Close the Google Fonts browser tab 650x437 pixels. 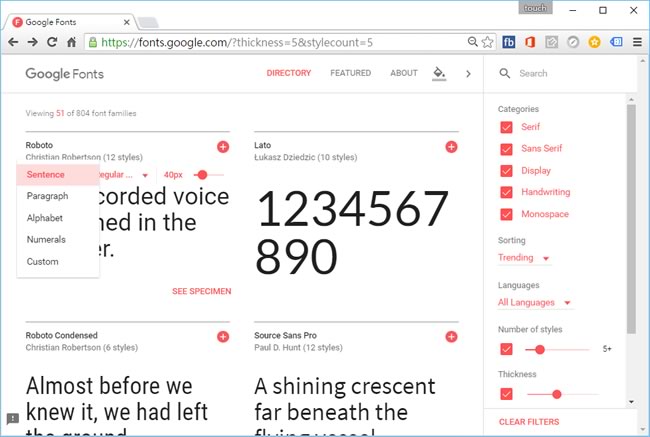127,22
